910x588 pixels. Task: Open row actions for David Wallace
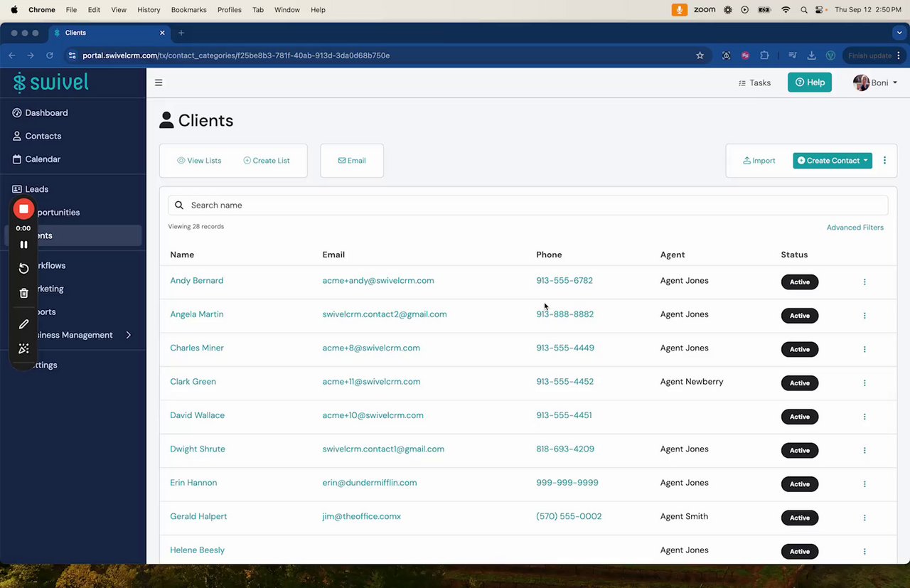pos(864,417)
